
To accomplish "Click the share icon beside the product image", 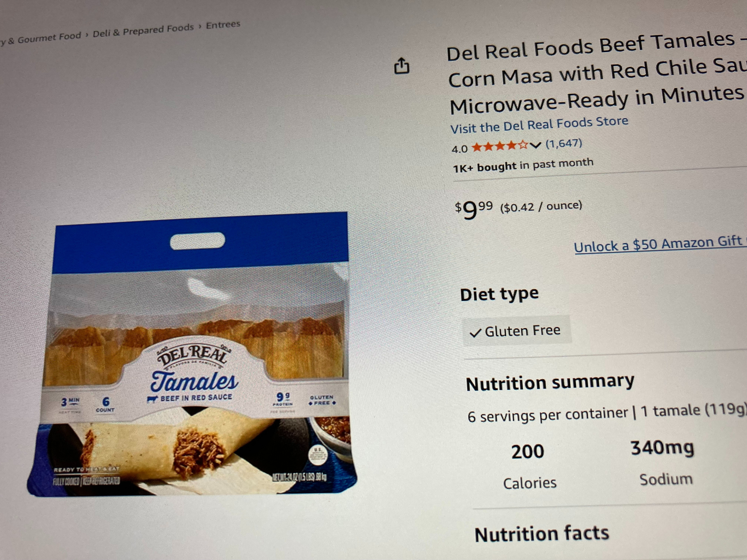I will (402, 65).
